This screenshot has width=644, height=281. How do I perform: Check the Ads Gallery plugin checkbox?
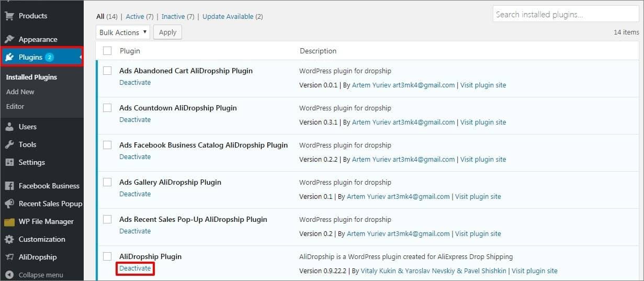tap(107, 182)
